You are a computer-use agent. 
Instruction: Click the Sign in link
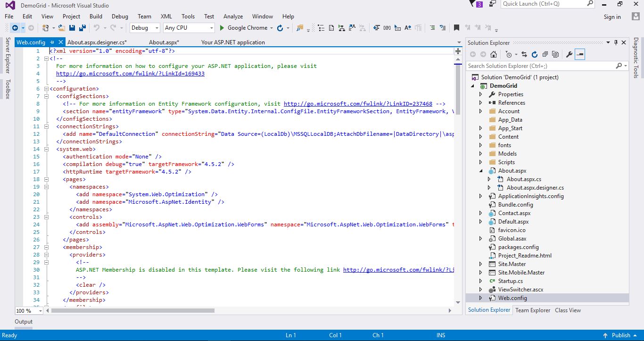[x=612, y=17]
